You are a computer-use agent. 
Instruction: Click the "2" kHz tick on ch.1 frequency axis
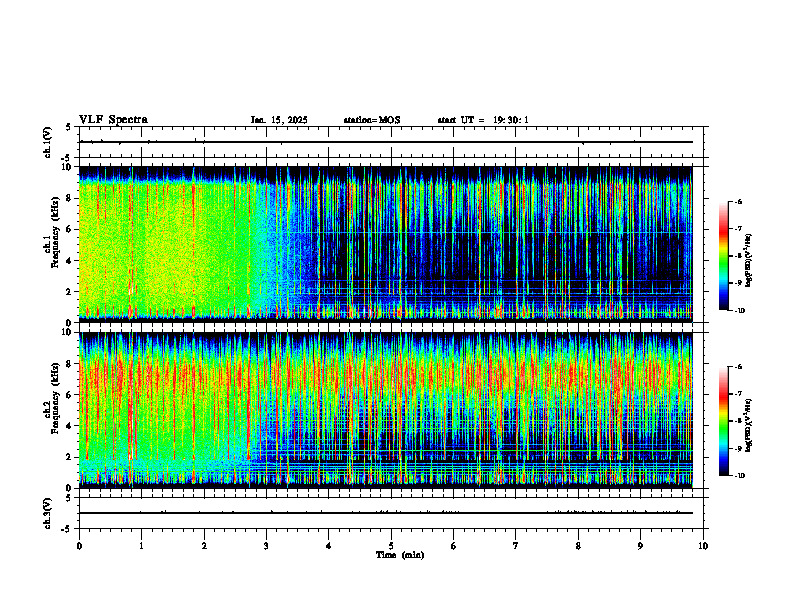pos(70,291)
